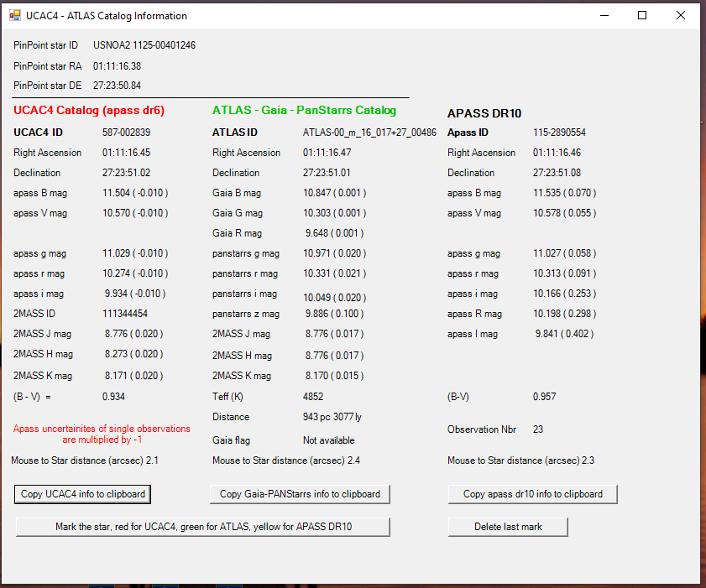Select Gaia R mag value 9.648 ( 0.001 )

pos(335,233)
